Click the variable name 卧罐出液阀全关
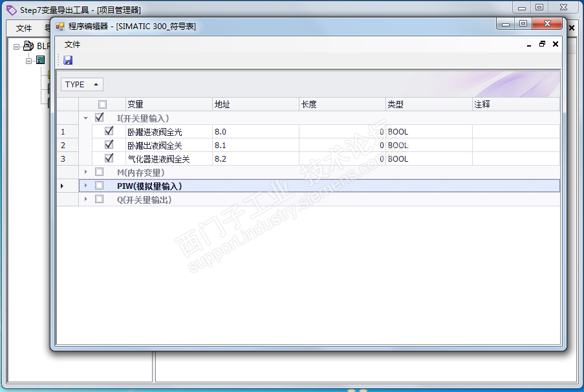 [x=155, y=146]
